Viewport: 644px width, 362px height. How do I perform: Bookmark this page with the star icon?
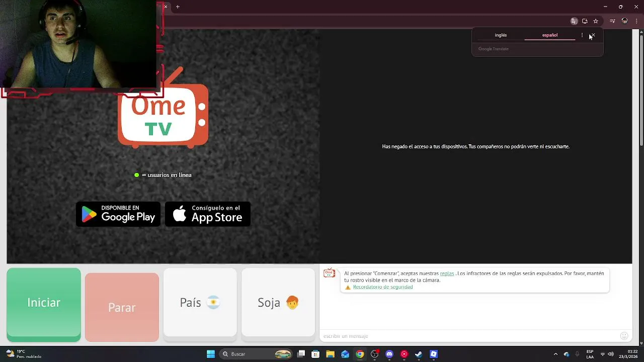click(x=596, y=21)
